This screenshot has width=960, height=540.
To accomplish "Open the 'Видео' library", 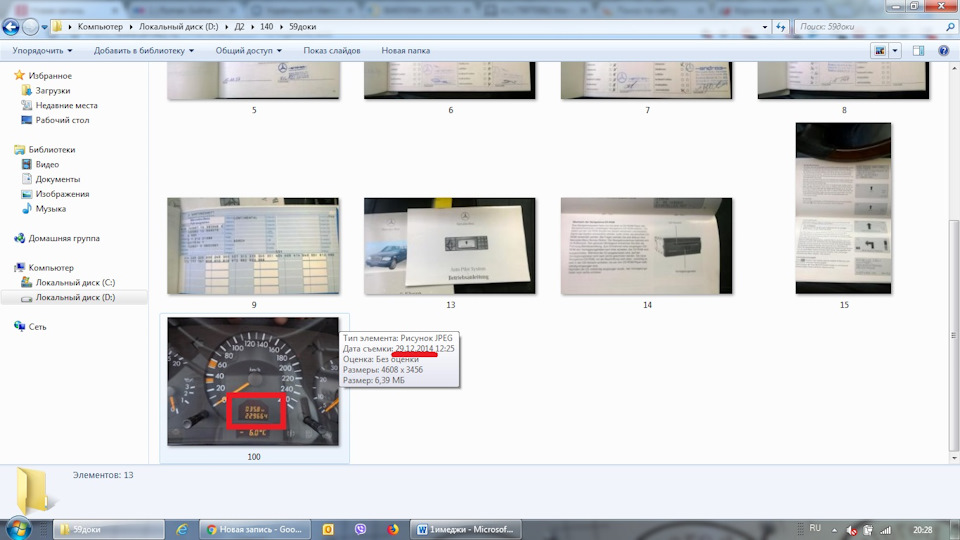I will pyautogui.click(x=47, y=164).
